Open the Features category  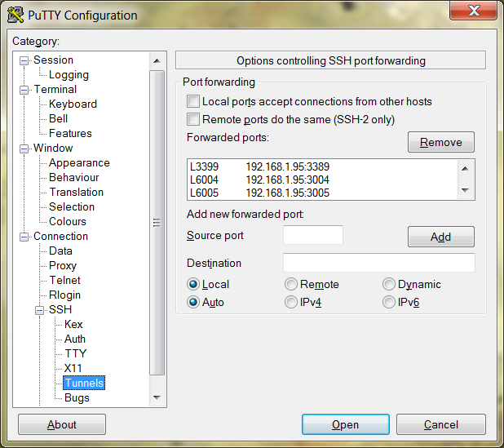(x=70, y=134)
